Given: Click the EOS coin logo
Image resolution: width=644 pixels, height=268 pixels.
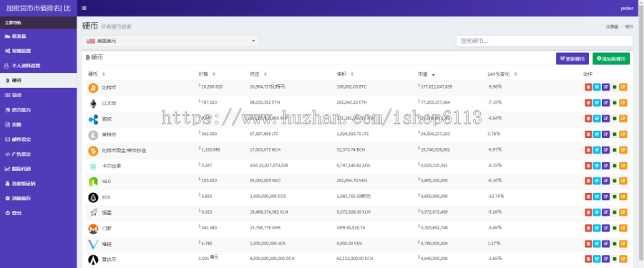Looking at the screenshot, I should (x=93, y=197).
